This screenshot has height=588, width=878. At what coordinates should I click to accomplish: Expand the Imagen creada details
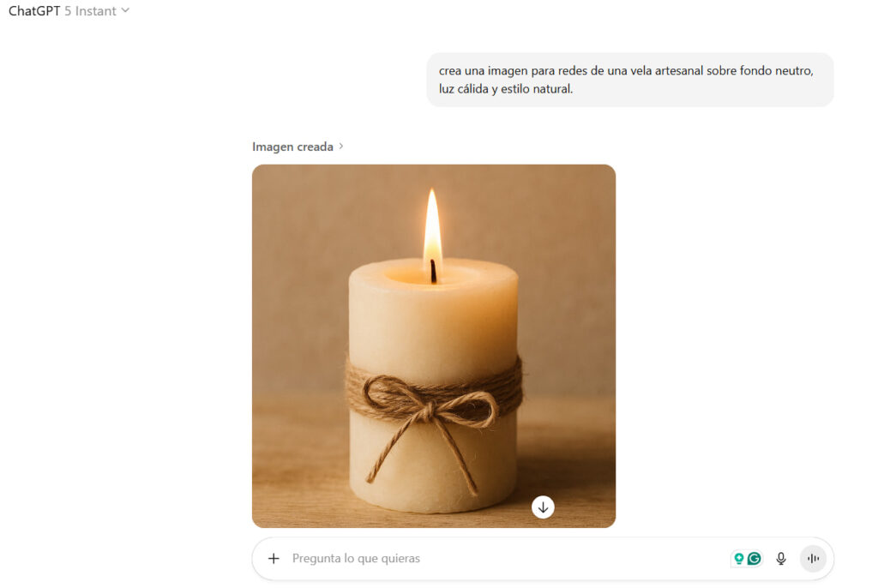click(x=298, y=147)
